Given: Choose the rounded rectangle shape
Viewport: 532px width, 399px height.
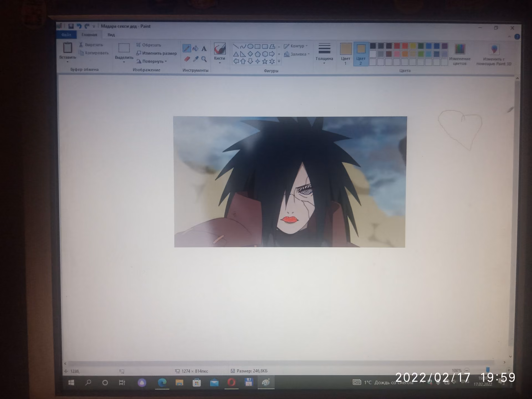Looking at the screenshot, I should coord(265,47).
